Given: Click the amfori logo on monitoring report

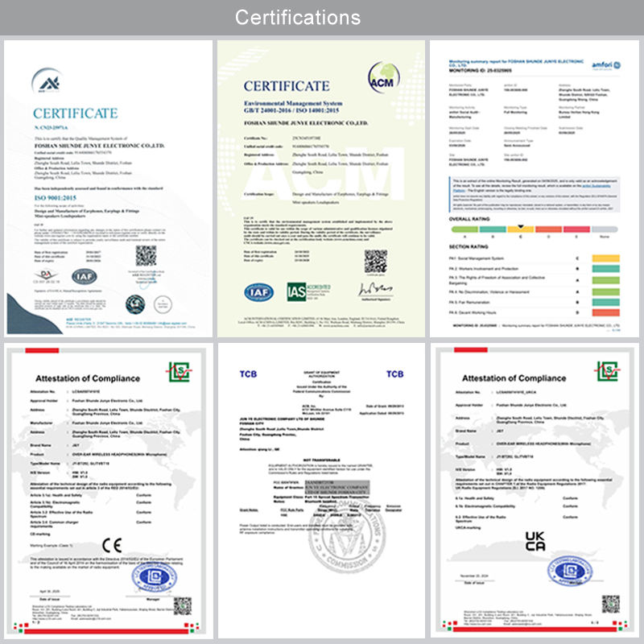Looking at the screenshot, I should pos(606,65).
